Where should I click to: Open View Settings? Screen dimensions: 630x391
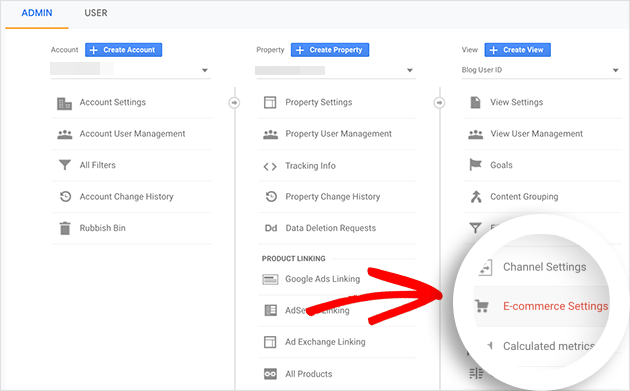pos(516,102)
